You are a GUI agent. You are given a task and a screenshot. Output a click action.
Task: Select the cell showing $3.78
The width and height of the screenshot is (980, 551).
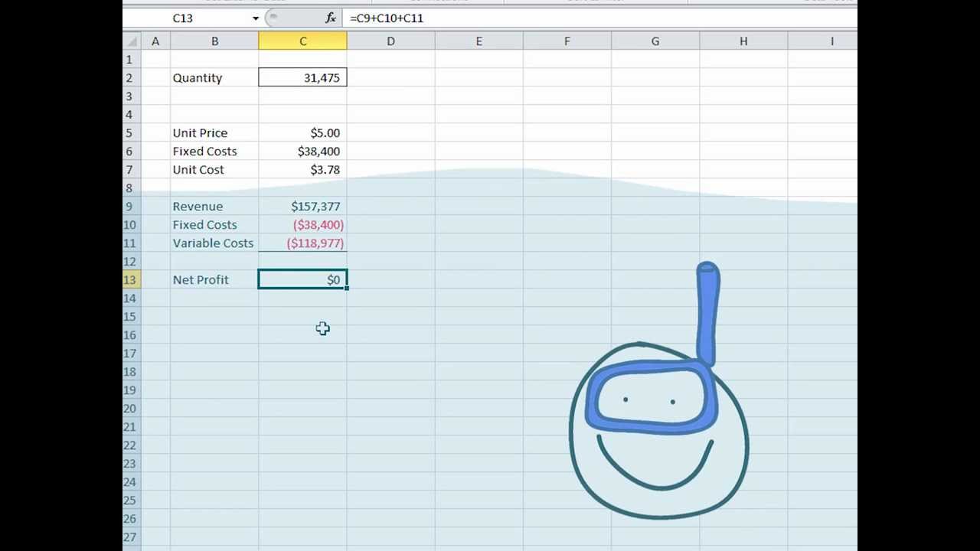(x=302, y=170)
